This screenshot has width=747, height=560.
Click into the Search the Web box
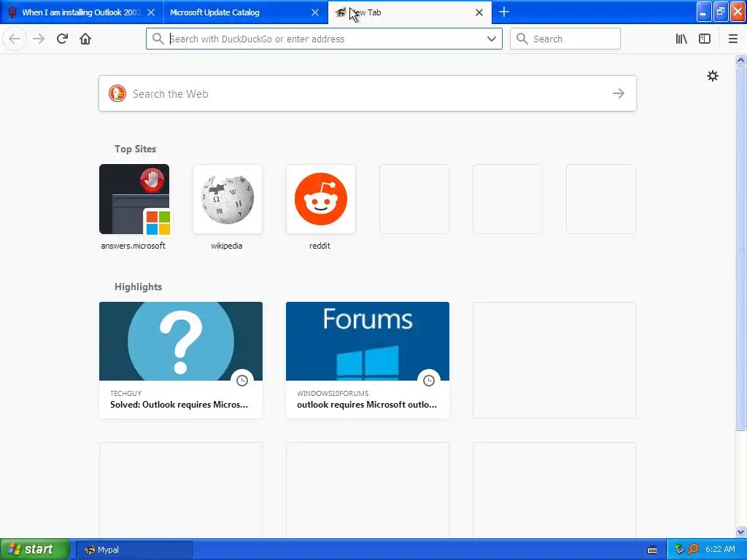[368, 93]
